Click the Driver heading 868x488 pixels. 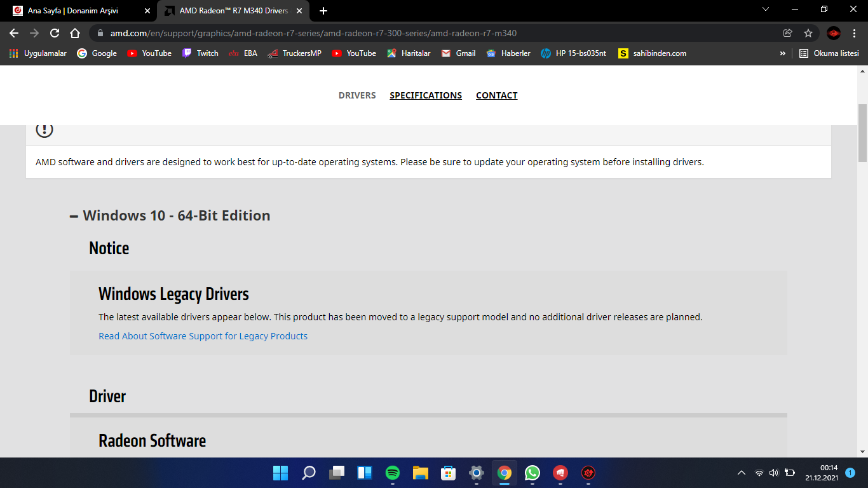pos(107,396)
